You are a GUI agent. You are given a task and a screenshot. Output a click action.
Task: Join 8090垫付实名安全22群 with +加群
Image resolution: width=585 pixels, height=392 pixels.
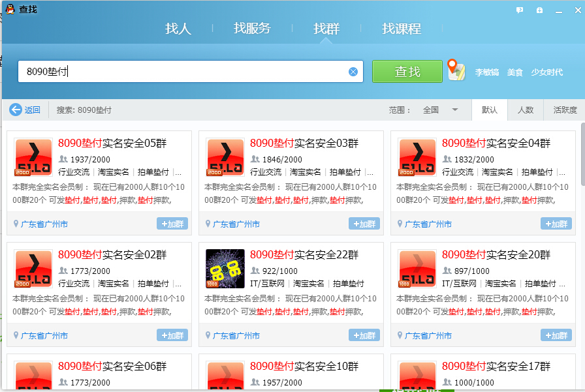pyautogui.click(x=364, y=335)
